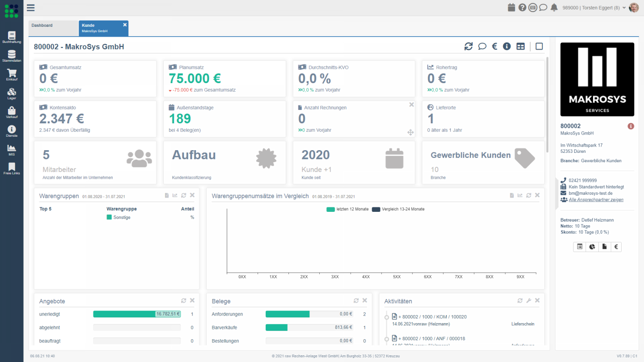
Task: Close the Aktivitäten widget
Action: coord(537,301)
